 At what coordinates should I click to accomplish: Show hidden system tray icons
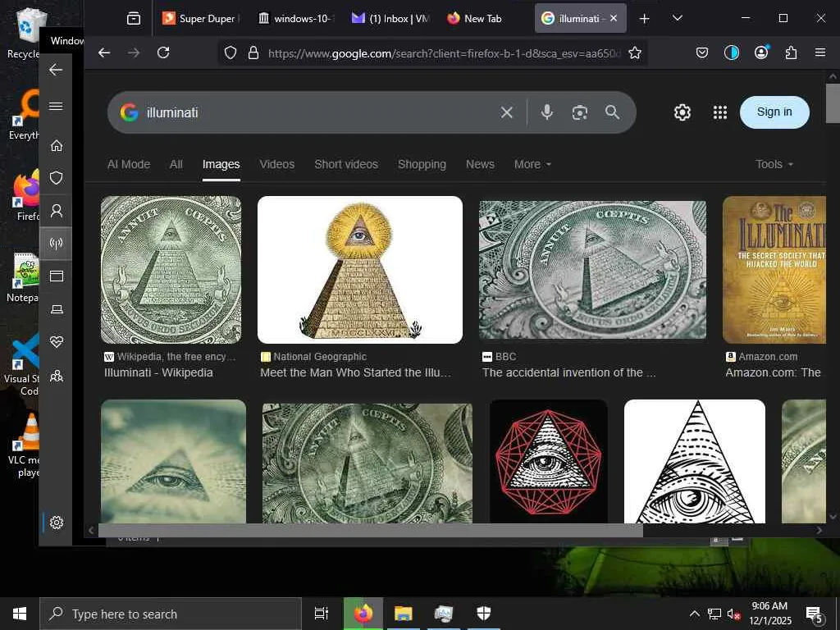[694, 614]
